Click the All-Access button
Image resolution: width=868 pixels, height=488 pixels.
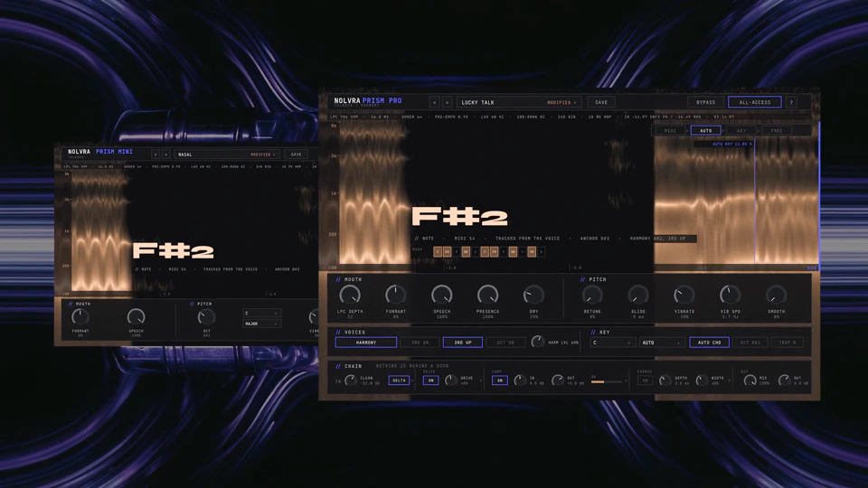(x=755, y=102)
